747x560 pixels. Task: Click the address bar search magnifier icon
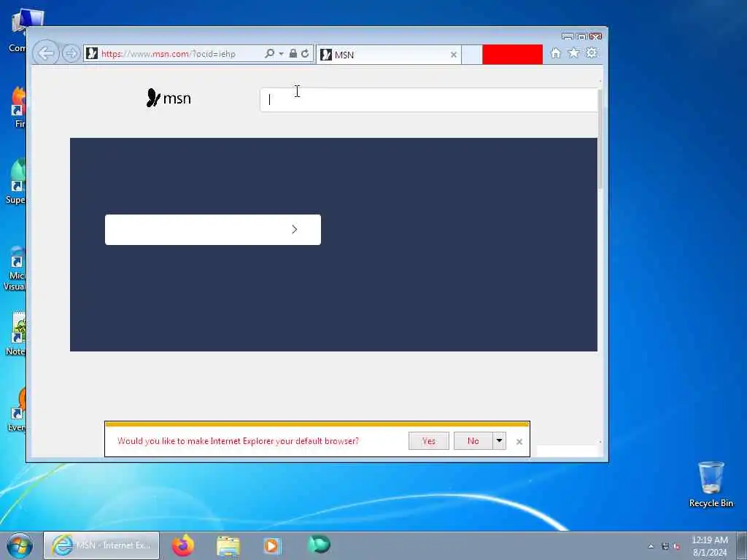270,53
